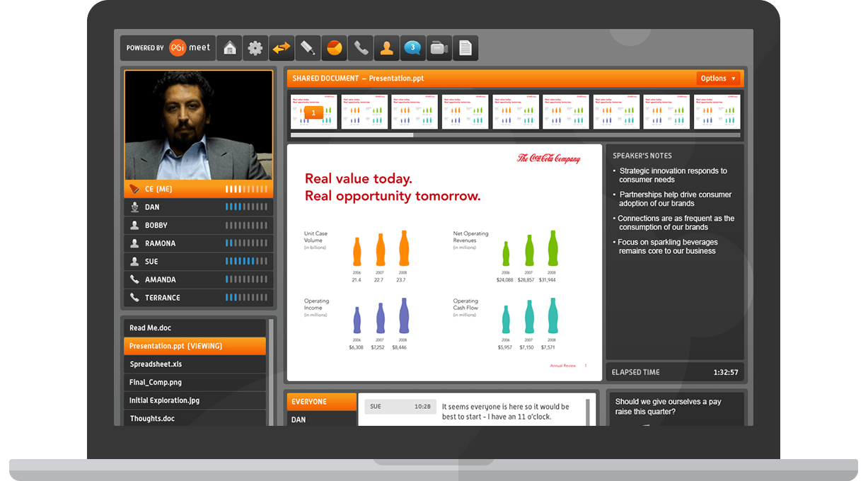Image resolution: width=868 pixels, height=481 pixels.
Task: Select the Everyone chat tab
Action: tap(321, 402)
